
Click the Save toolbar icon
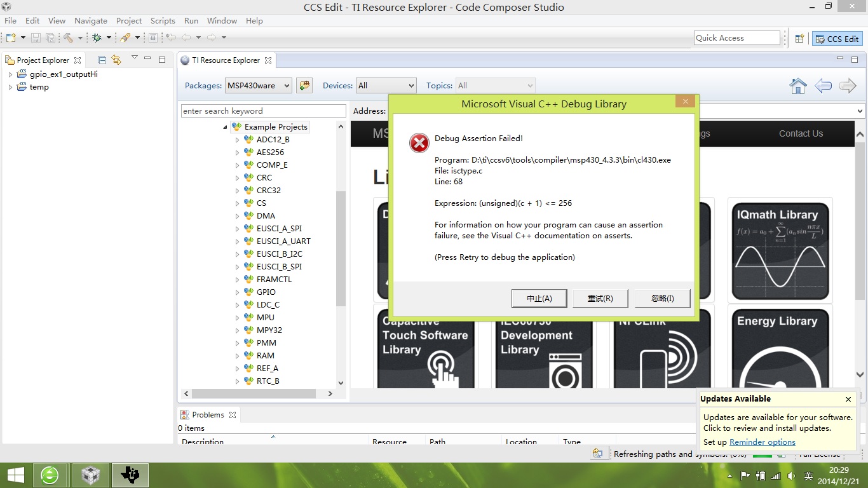[x=36, y=38]
